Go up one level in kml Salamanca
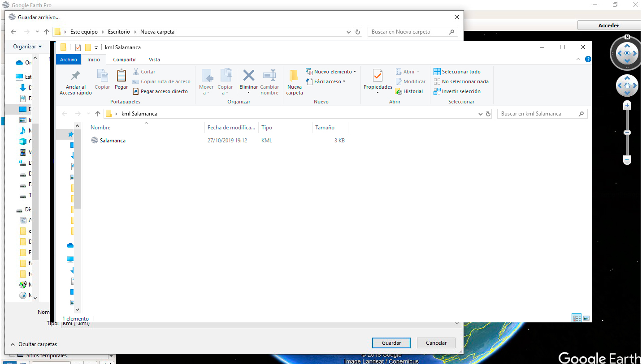The width and height of the screenshot is (642, 364). 98,114
